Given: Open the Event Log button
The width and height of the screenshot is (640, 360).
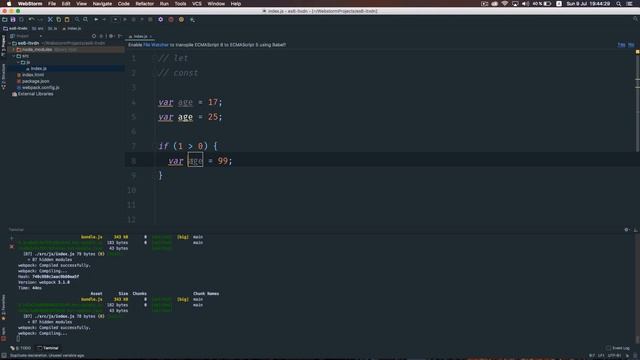Looking at the screenshot, I should 618,348.
